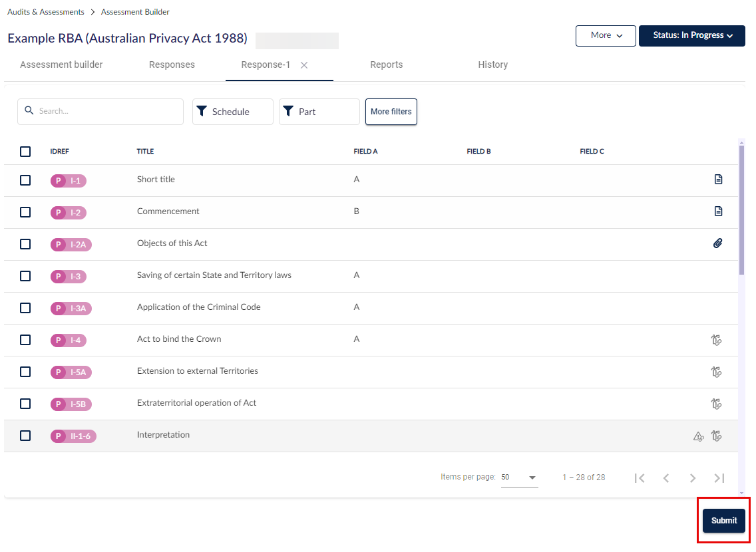Click the Field A value 'B' for Commencement
The image size is (756, 552).
356,211
